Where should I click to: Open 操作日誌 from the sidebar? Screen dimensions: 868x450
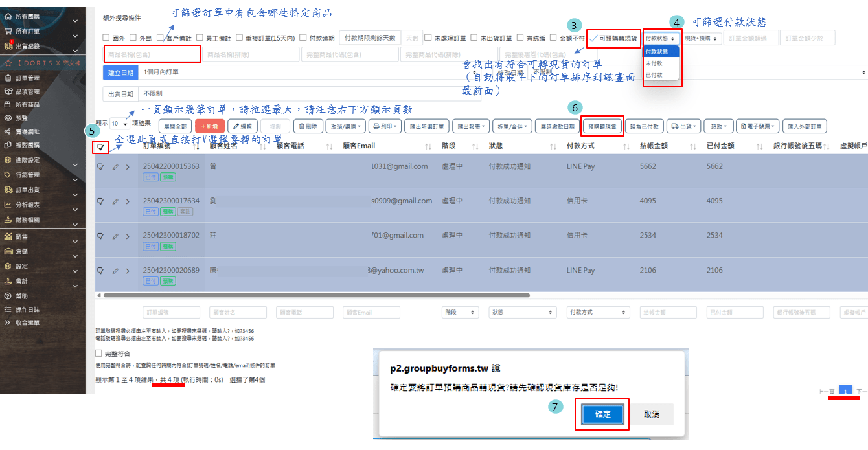tap(27, 309)
